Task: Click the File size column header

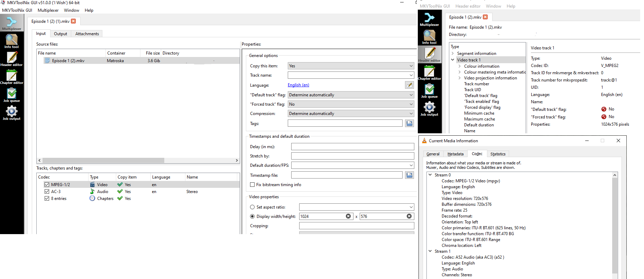Action: (151, 53)
